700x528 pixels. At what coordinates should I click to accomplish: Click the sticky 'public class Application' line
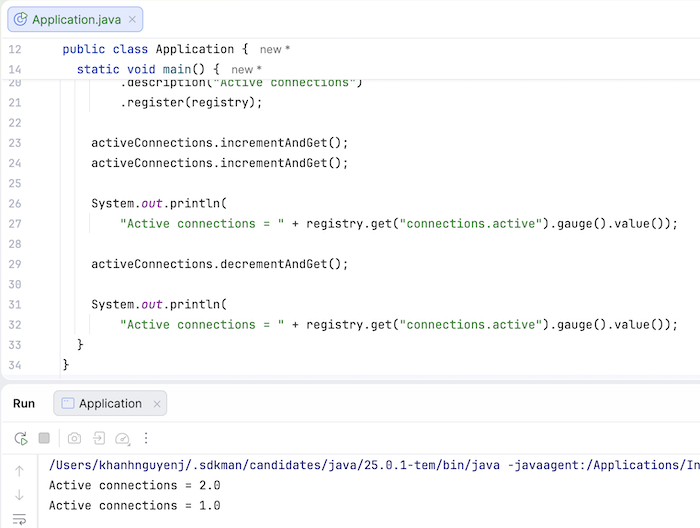tap(155, 49)
